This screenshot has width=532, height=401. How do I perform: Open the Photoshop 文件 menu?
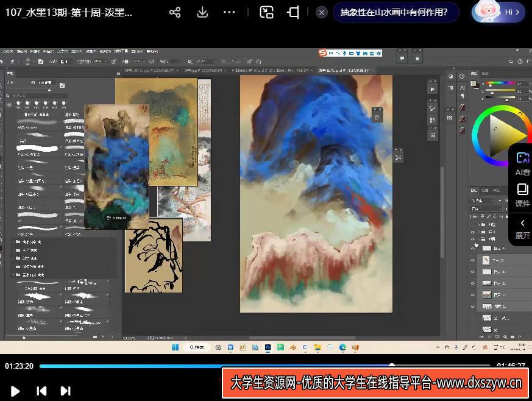7,52
